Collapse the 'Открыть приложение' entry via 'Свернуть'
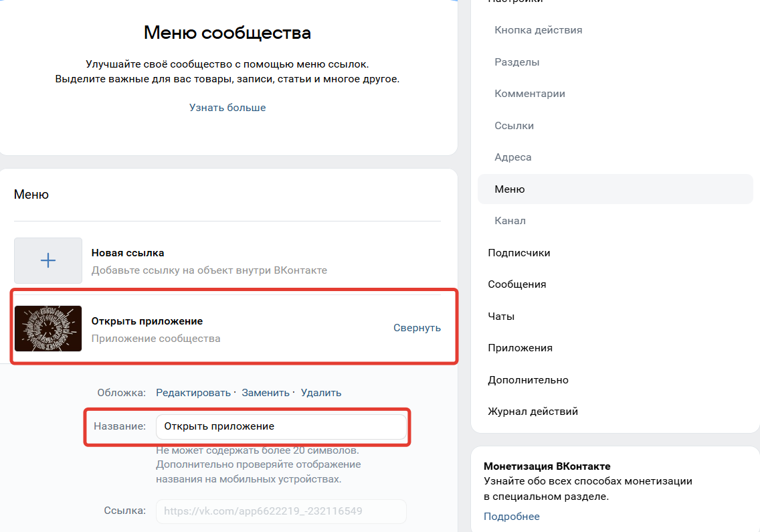Viewport: 760px width, 532px height. tap(417, 327)
